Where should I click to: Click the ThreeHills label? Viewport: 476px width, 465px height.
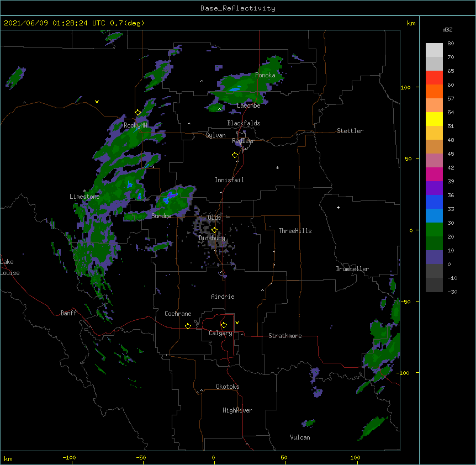point(295,231)
